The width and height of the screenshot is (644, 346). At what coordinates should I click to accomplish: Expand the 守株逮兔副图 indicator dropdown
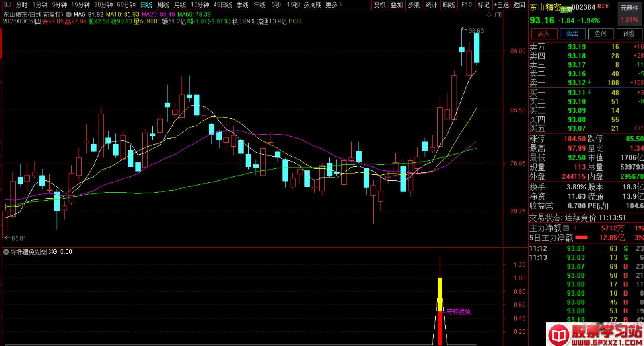[6, 252]
